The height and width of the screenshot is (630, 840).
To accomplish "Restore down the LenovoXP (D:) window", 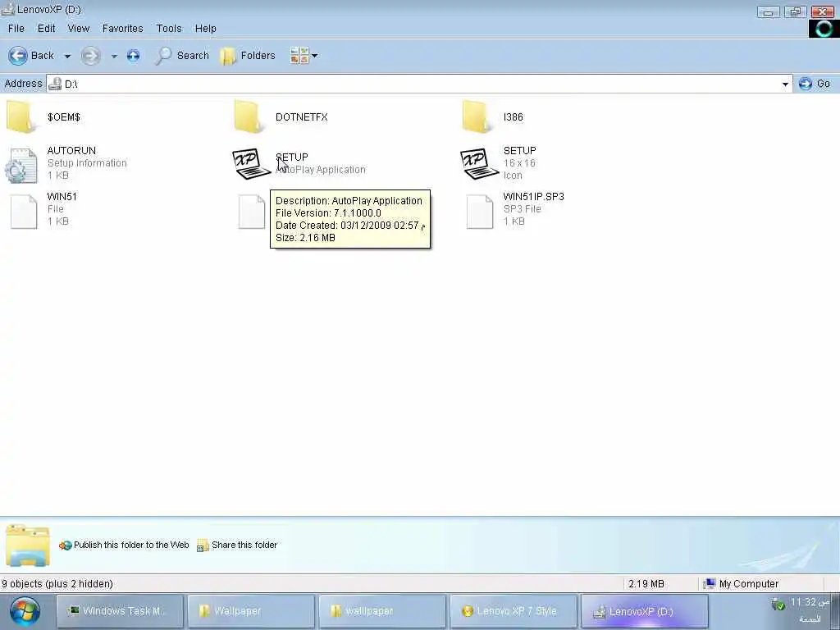I will tap(796, 11).
